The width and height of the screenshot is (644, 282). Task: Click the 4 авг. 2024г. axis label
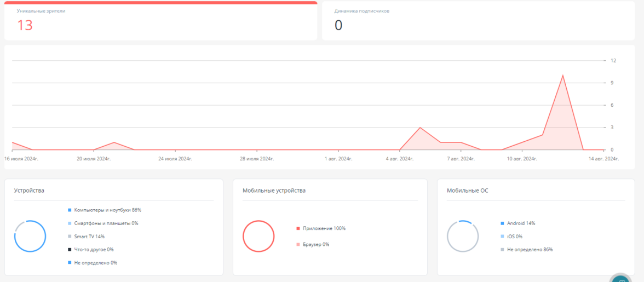click(x=399, y=159)
